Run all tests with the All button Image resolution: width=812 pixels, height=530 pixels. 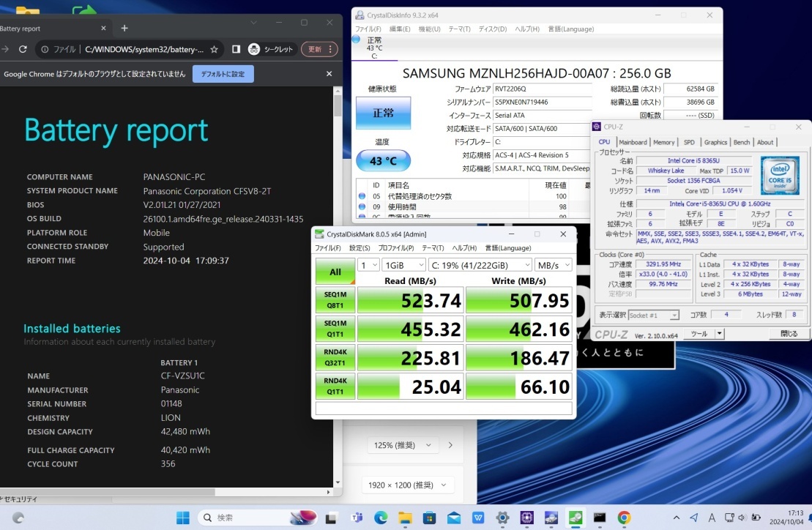coord(335,272)
